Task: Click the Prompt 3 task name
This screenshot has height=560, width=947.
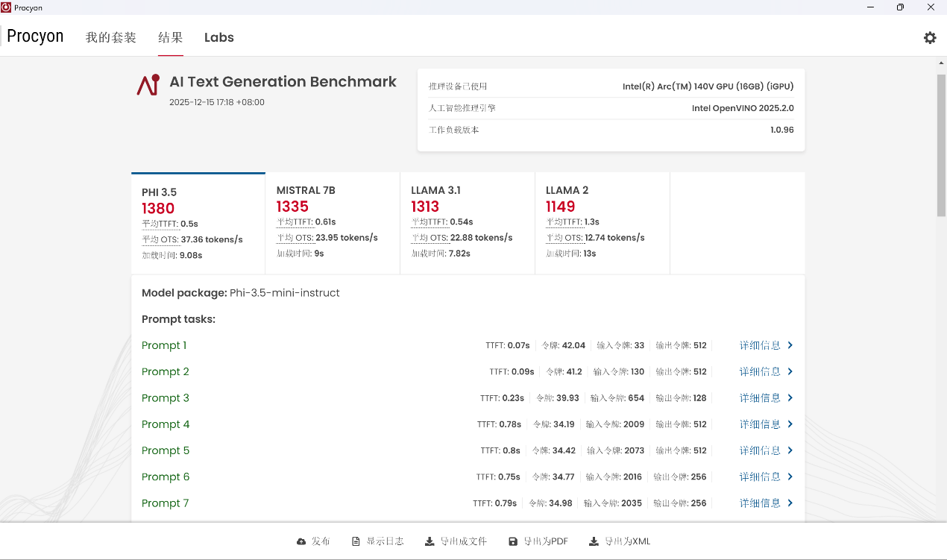Action: (x=166, y=398)
